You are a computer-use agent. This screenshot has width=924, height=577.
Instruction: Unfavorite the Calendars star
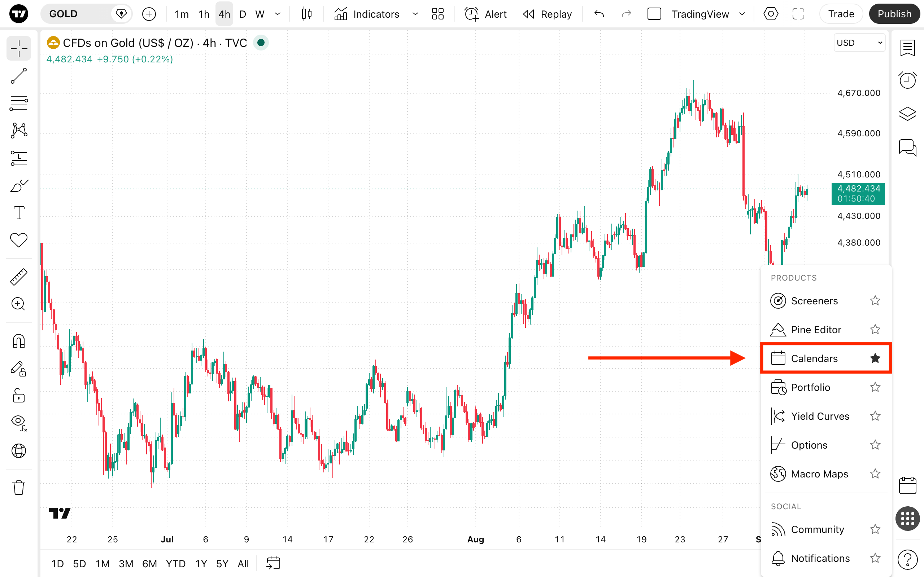click(875, 358)
